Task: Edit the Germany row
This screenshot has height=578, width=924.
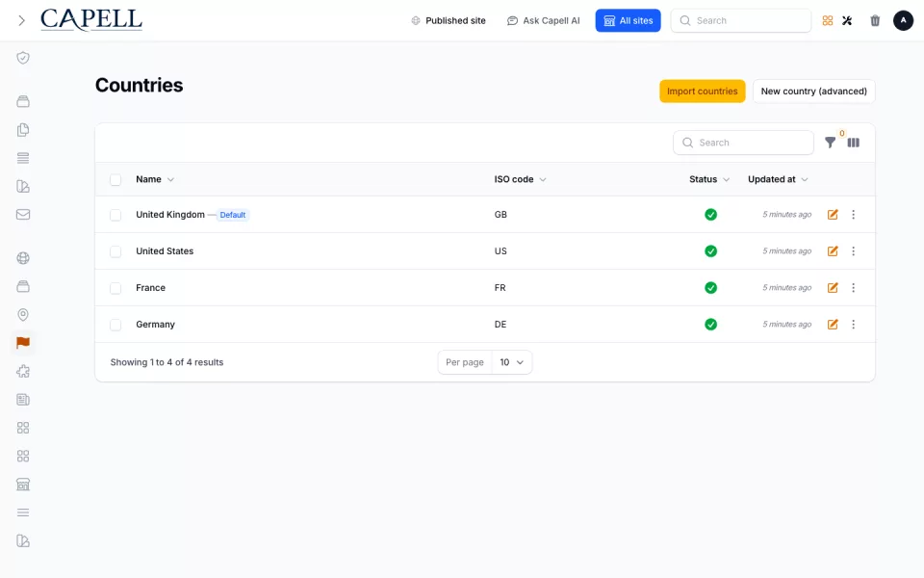Action: coord(833,325)
